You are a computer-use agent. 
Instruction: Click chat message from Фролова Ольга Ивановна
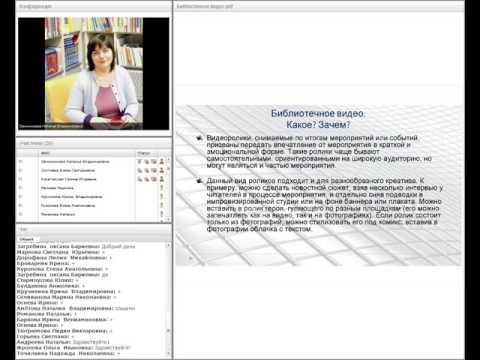click(x=74, y=348)
